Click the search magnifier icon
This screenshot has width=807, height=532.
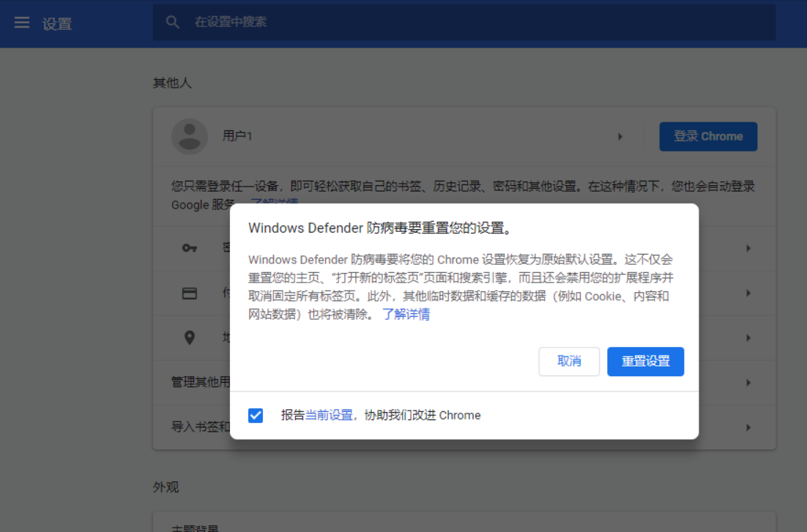[172, 22]
